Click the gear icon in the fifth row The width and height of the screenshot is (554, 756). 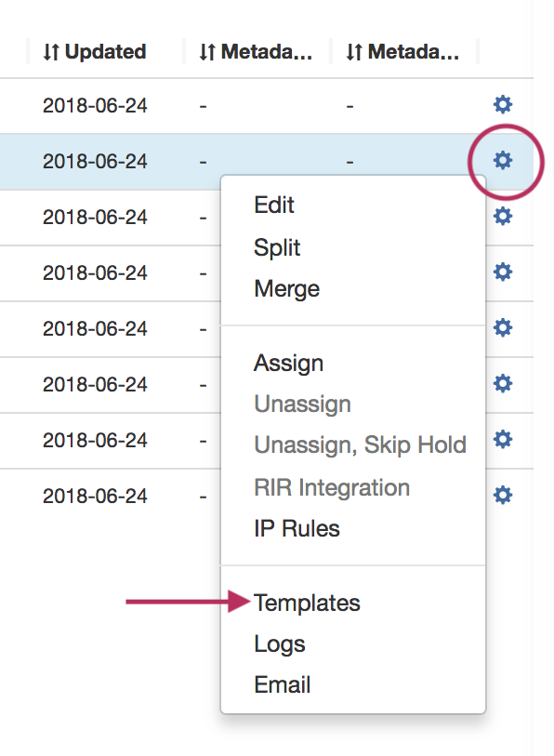[x=502, y=328]
